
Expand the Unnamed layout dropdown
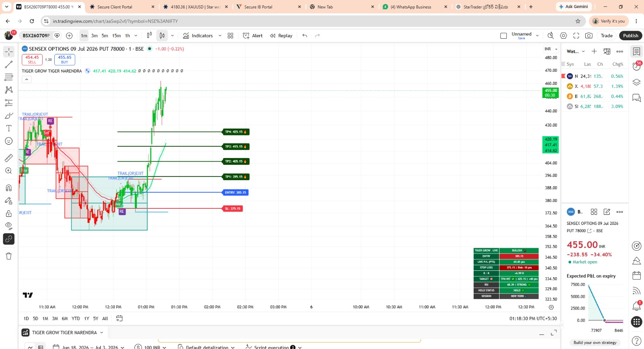click(x=537, y=35)
